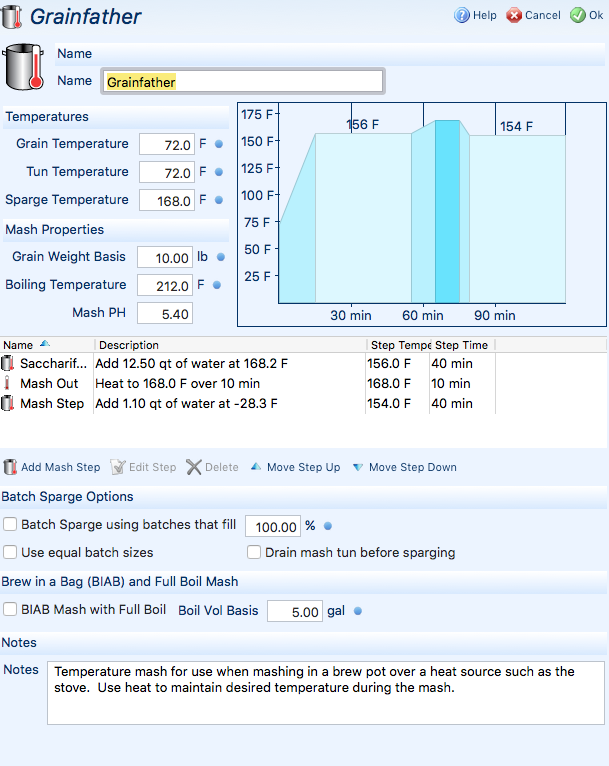Viewport: 609px width, 766px height.
Task: Click the 156 F label in chart
Action: point(362,125)
